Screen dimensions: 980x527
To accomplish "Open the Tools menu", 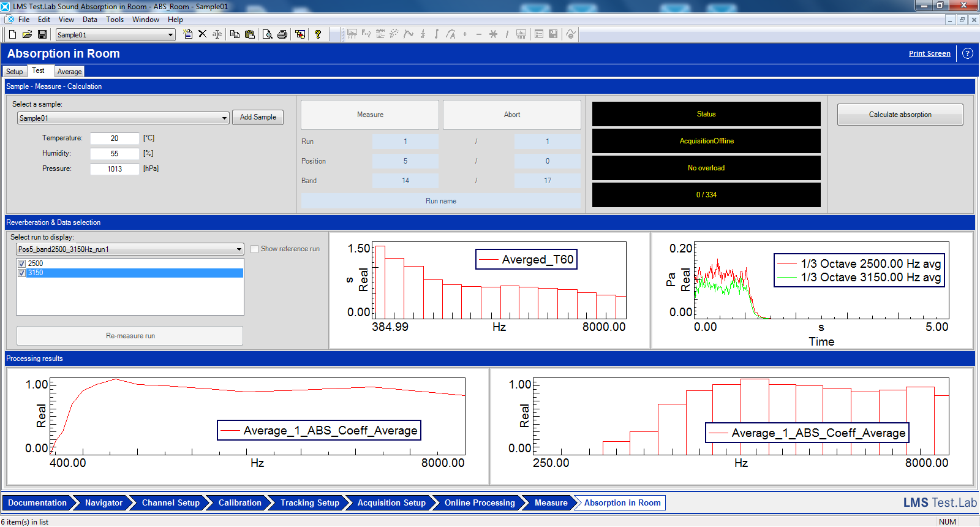I will pos(115,20).
